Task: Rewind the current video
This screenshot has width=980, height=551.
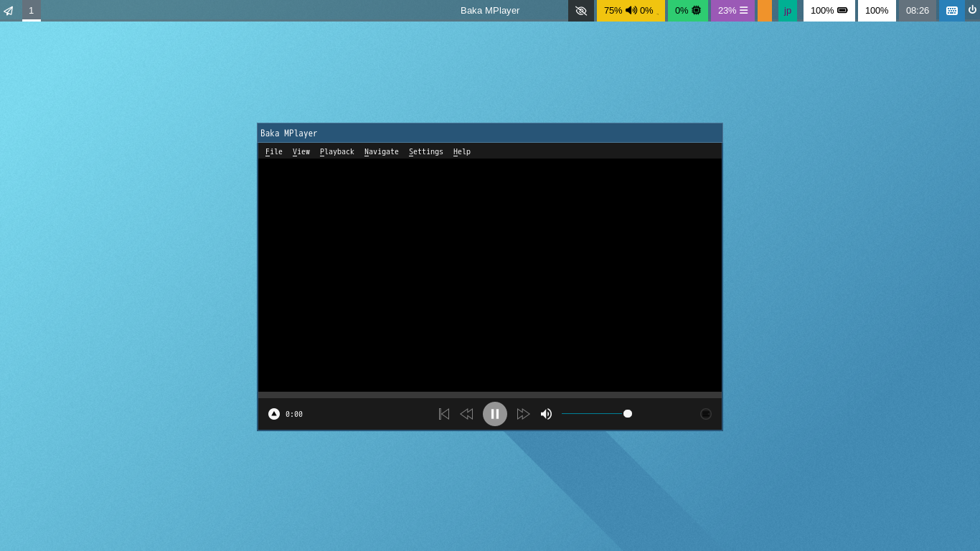Action: (x=466, y=414)
